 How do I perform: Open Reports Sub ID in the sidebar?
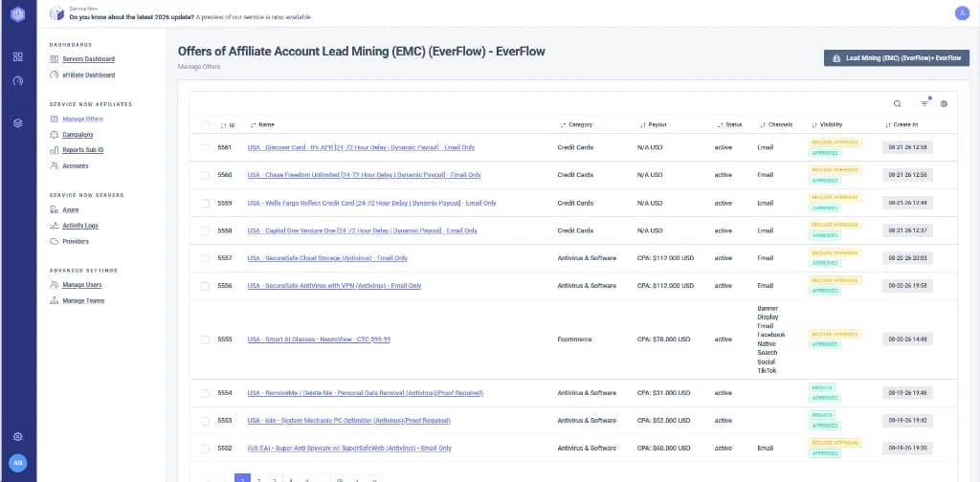[82, 150]
